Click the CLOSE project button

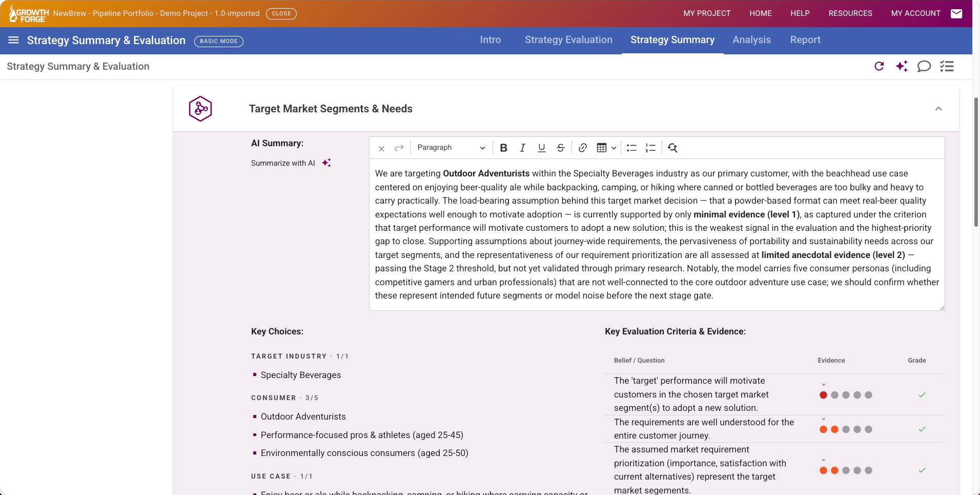[281, 13]
